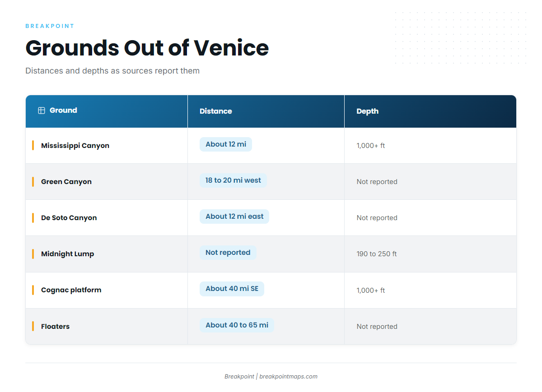Viewport: 542px width, 392px height.
Task: Click the Midnight Lump row label
Action: click(x=68, y=254)
